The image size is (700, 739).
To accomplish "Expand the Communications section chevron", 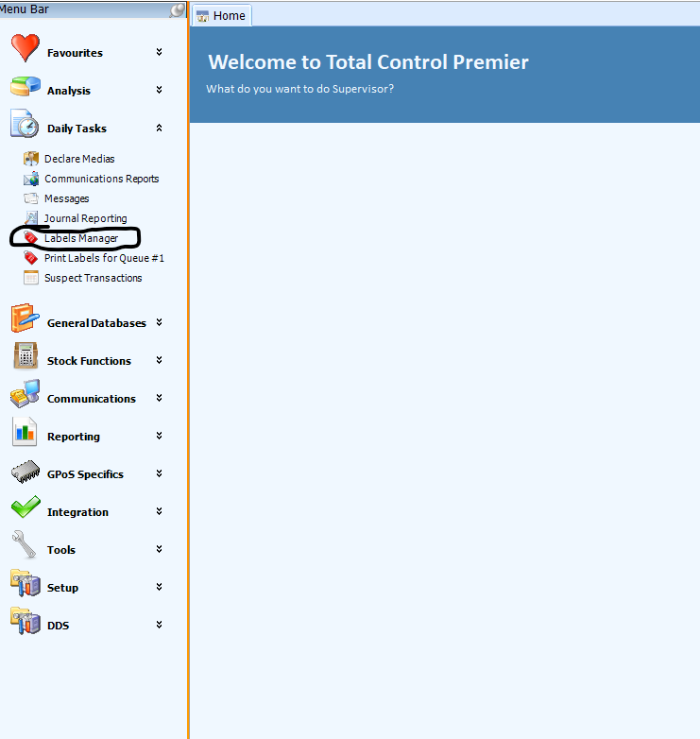I will click(160, 398).
